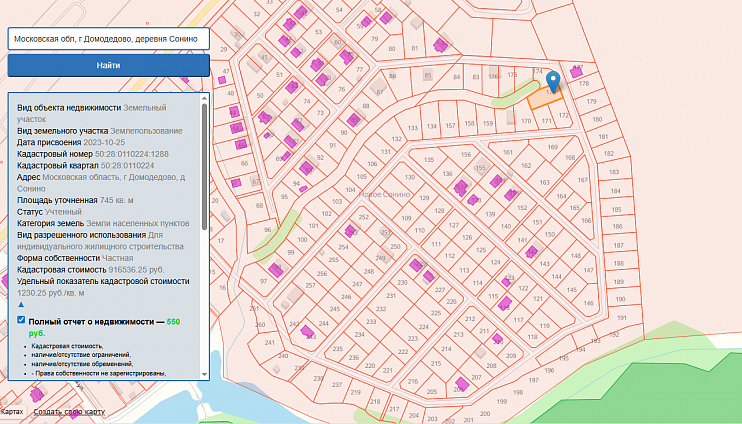Open the Создать свою карту link
742x424 pixels.
pos(69,411)
